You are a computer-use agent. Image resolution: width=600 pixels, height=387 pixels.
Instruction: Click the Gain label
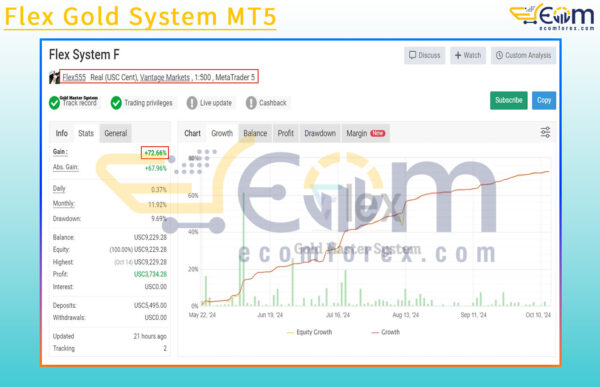[x=60, y=152]
